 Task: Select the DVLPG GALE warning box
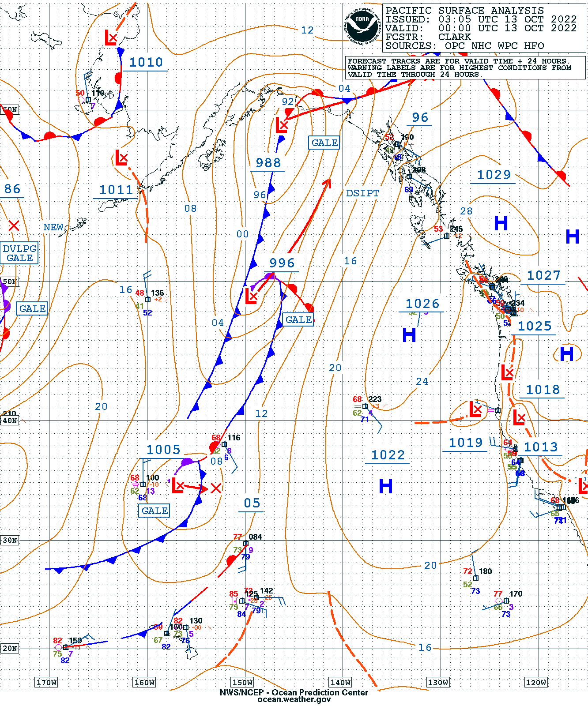pyautogui.click(x=19, y=253)
